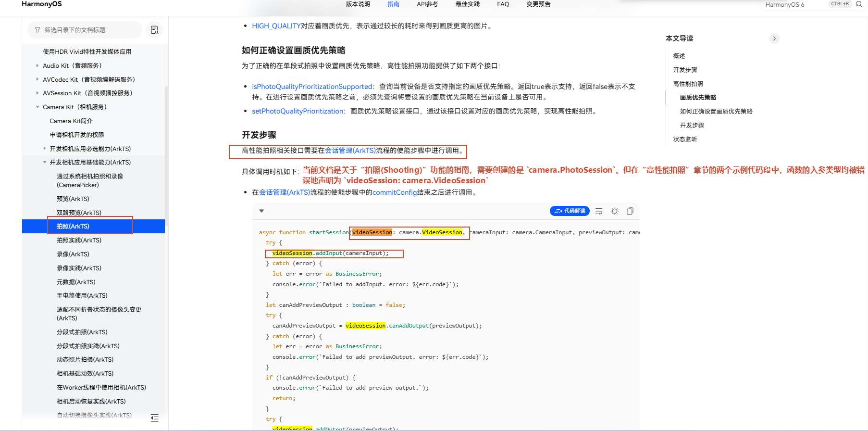
Task: Click the HarmonyOS logo text
Action: (x=42, y=4)
